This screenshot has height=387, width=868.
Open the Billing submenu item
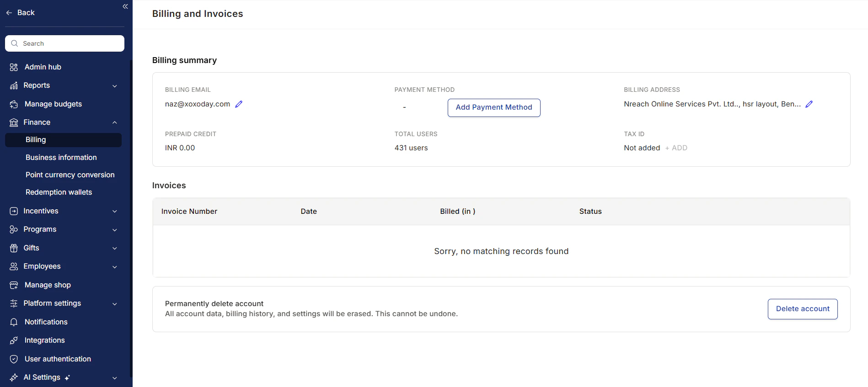(x=63, y=140)
